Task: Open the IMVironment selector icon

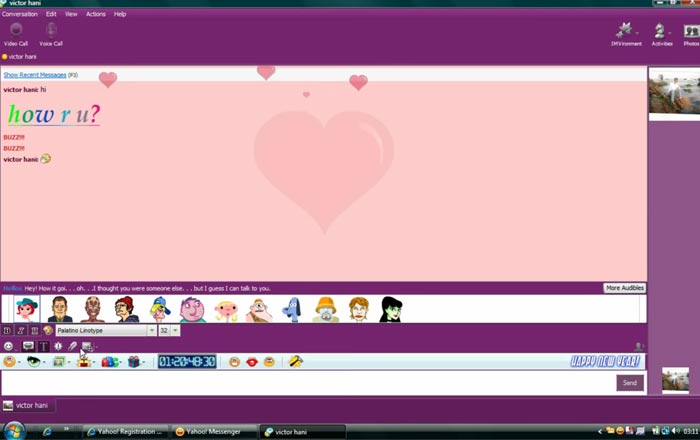Action: [626, 34]
